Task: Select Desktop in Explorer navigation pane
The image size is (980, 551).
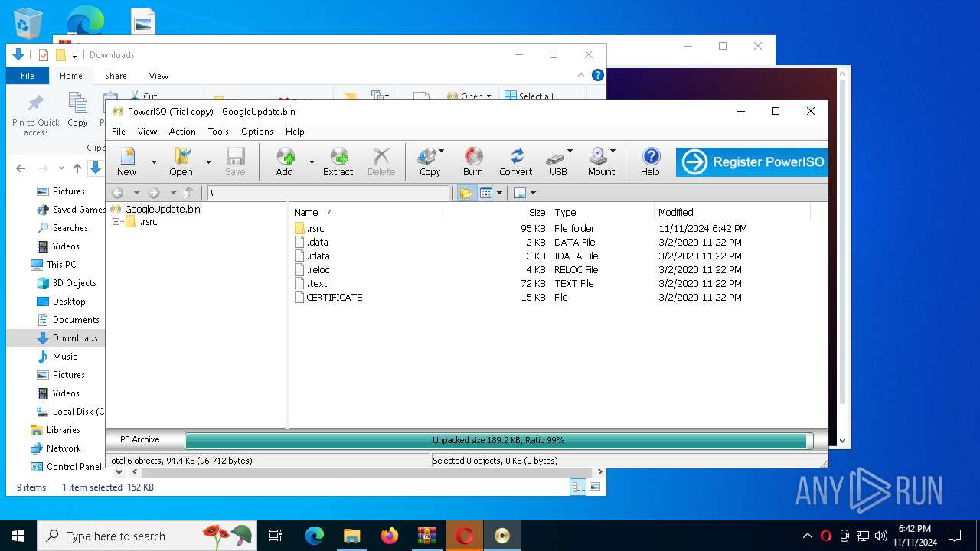Action: [x=69, y=302]
